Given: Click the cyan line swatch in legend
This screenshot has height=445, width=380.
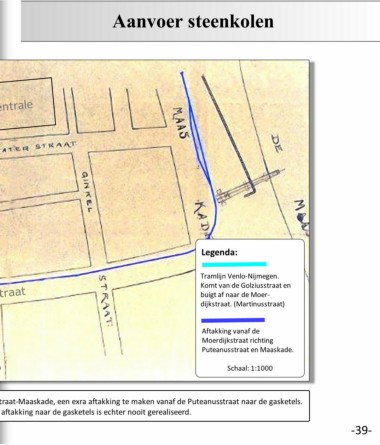Looking at the screenshot, I should tap(234, 264).
